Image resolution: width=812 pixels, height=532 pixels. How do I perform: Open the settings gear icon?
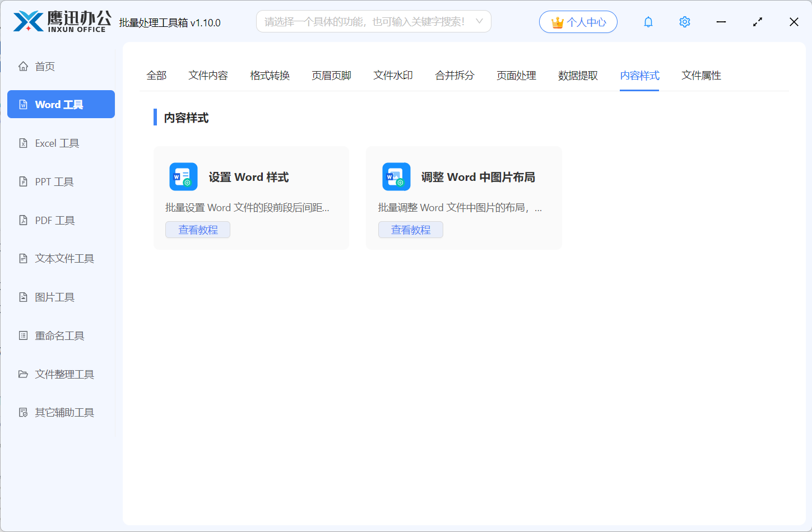(684, 21)
